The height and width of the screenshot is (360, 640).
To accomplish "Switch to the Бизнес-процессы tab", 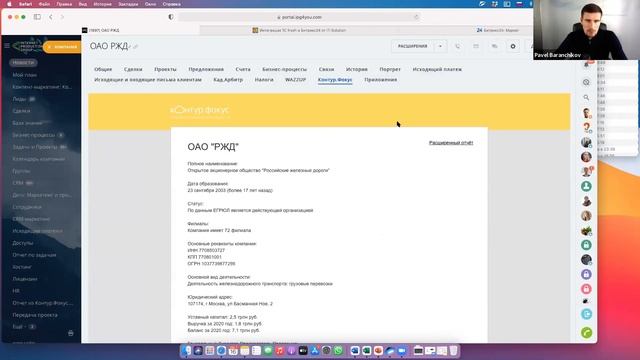I will [x=284, y=69].
